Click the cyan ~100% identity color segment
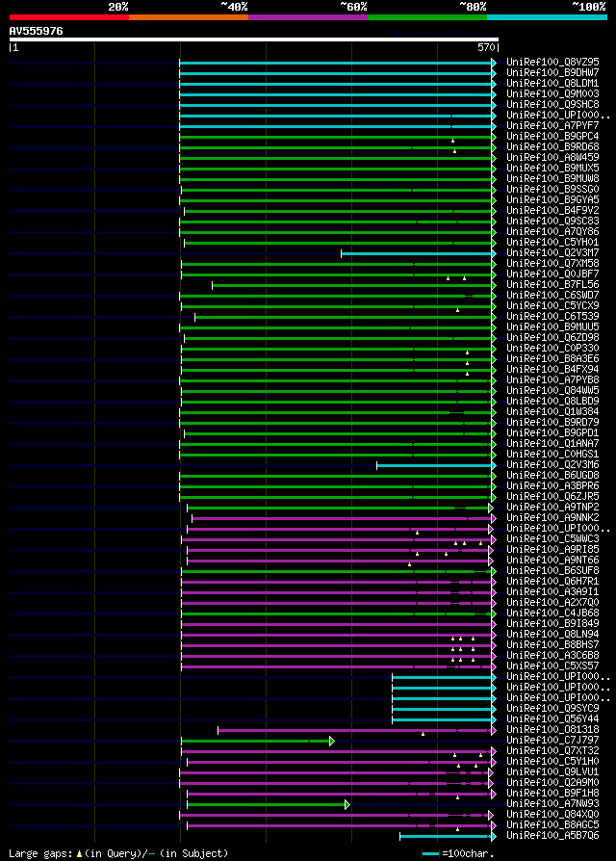This screenshot has height=861, width=616. pyautogui.click(x=547, y=17)
